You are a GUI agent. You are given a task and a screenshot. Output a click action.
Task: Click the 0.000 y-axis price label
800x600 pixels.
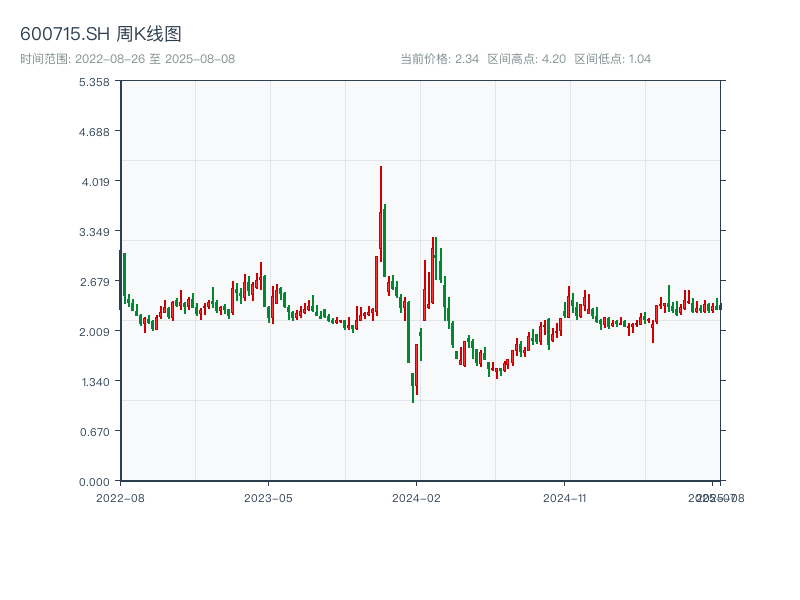pos(93,481)
